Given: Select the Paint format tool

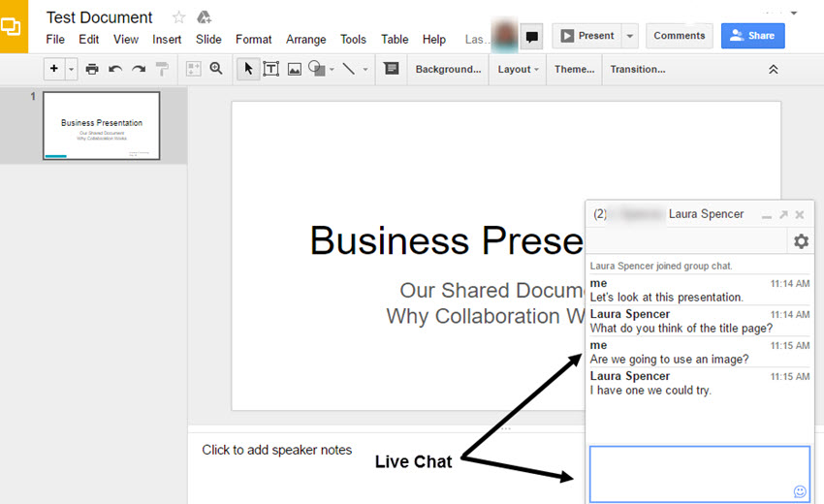Looking at the screenshot, I should 163,69.
